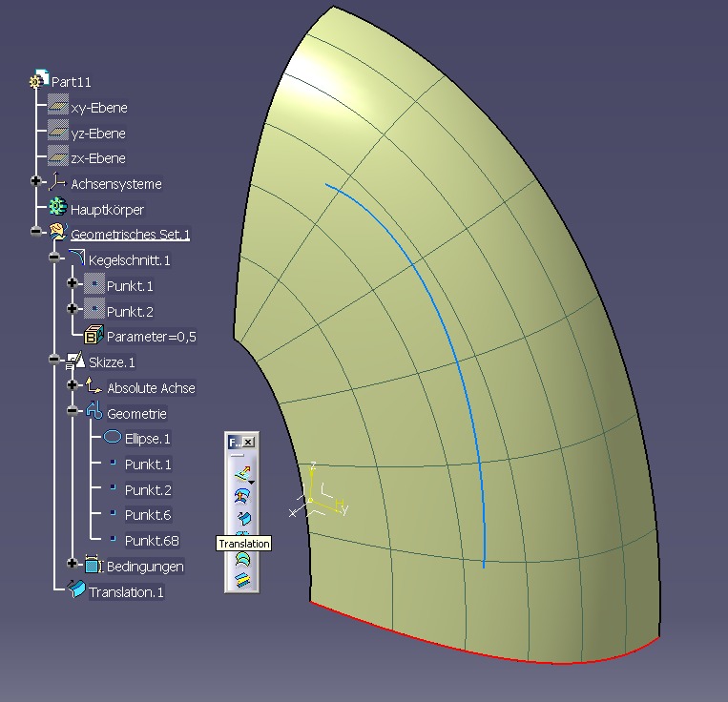
Task: Click the Achsensysteme axis icon
Action: (x=57, y=182)
